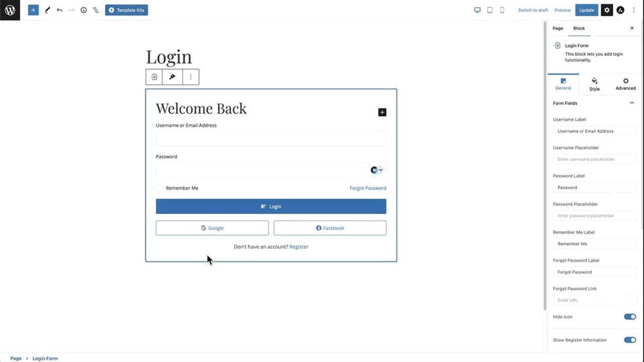Click the Register link
This screenshot has width=644, height=362.
(299, 247)
